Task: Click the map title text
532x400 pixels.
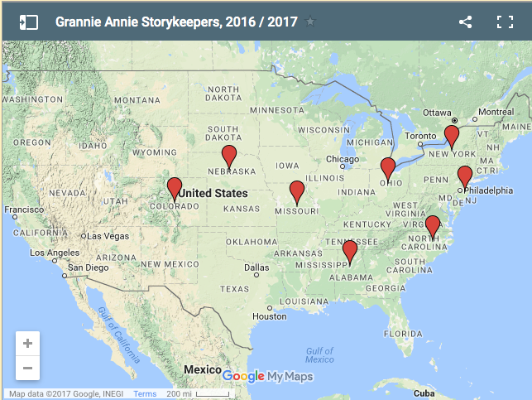Action: pos(176,22)
